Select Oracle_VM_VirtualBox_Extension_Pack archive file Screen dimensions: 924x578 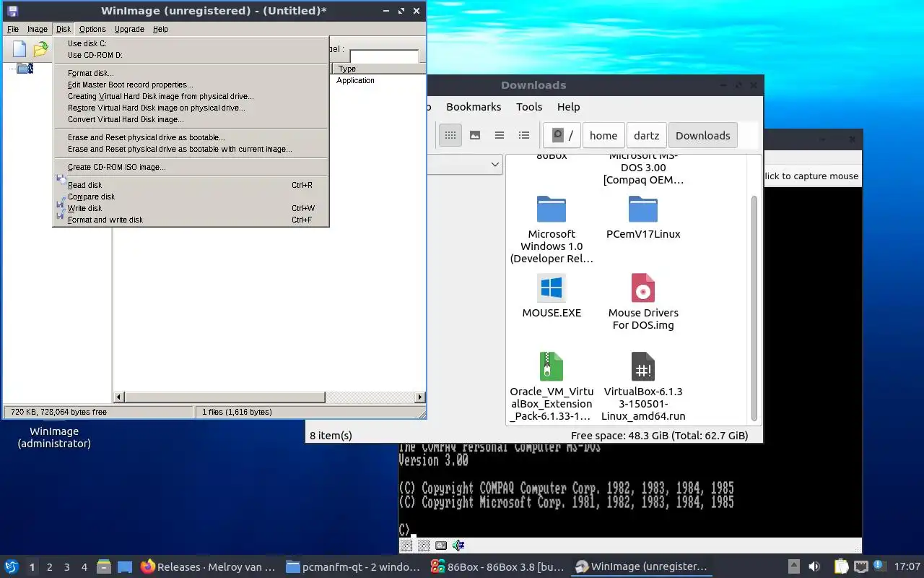552,387
